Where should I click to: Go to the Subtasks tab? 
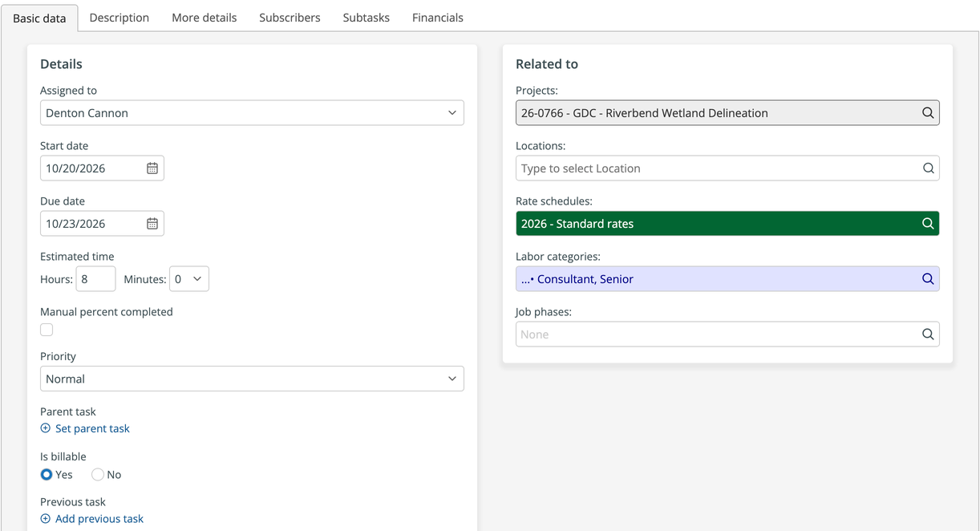366,18
